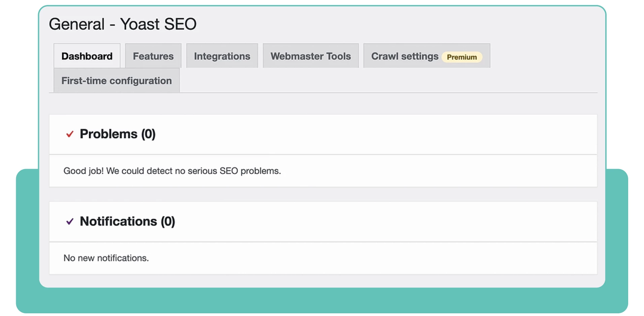
Task: Switch to the Features tab
Action: pyautogui.click(x=153, y=56)
